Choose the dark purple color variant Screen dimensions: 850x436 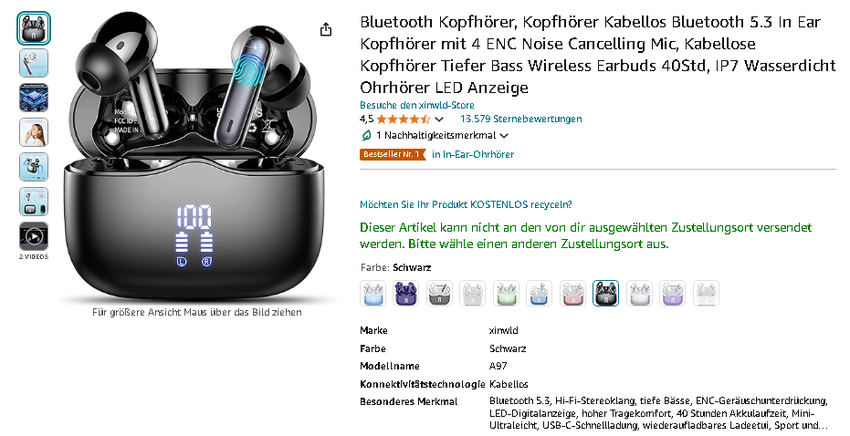click(406, 293)
